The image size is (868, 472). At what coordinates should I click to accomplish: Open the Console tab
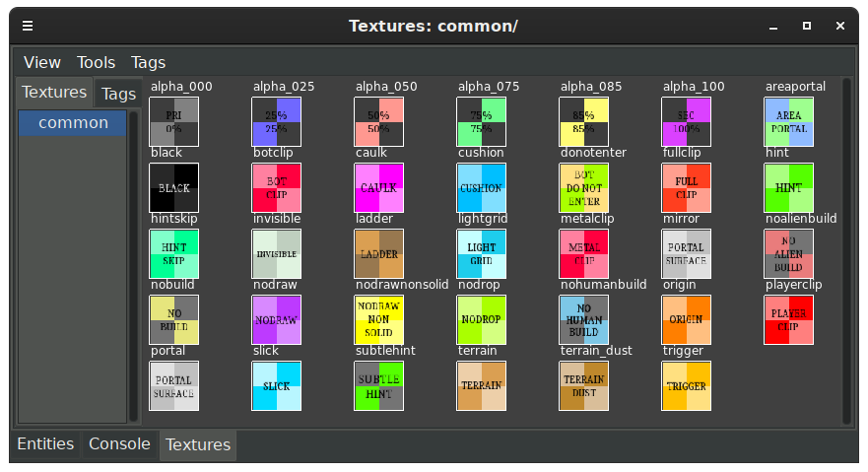119,444
